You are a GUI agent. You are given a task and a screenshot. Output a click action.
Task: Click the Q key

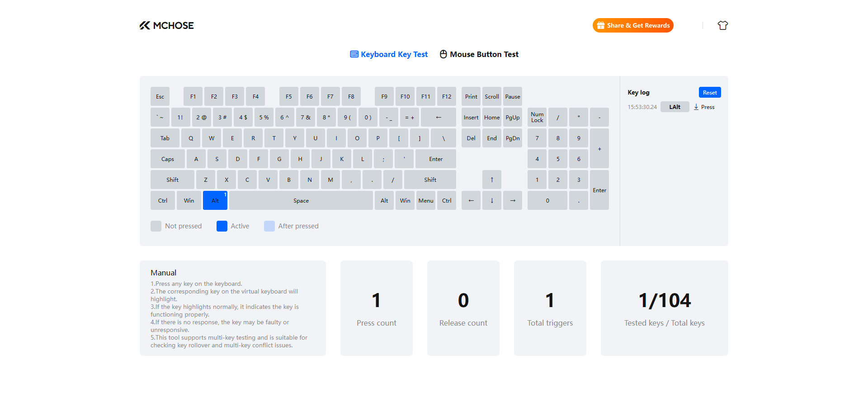[x=191, y=138]
